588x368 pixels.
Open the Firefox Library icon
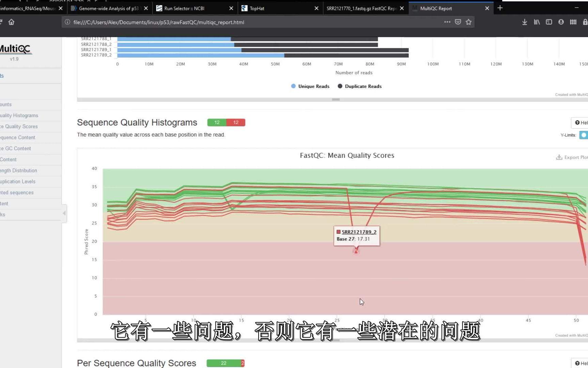[537, 22]
